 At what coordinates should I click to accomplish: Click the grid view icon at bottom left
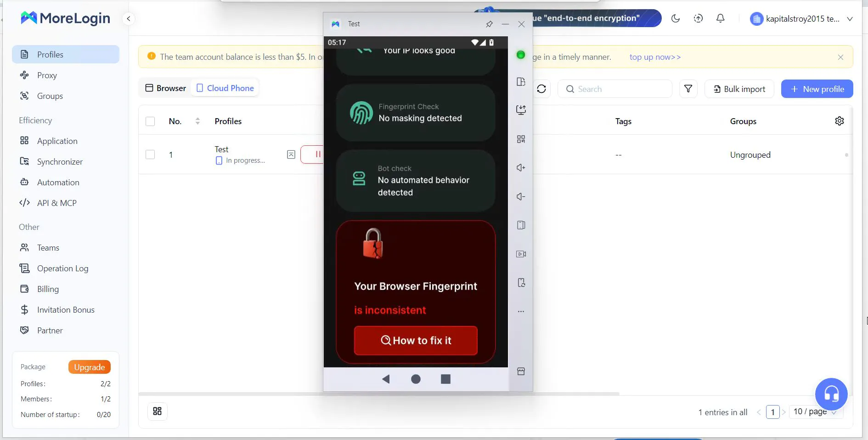click(x=157, y=411)
